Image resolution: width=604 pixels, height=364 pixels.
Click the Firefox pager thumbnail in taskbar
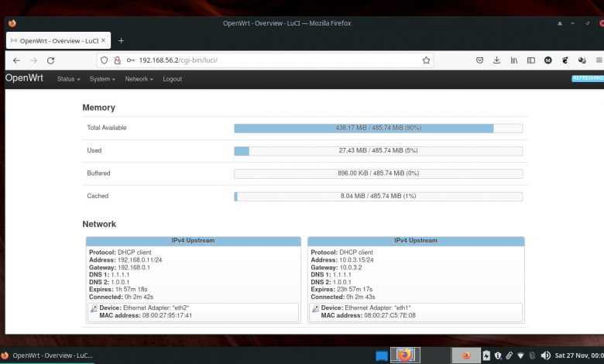405,355
